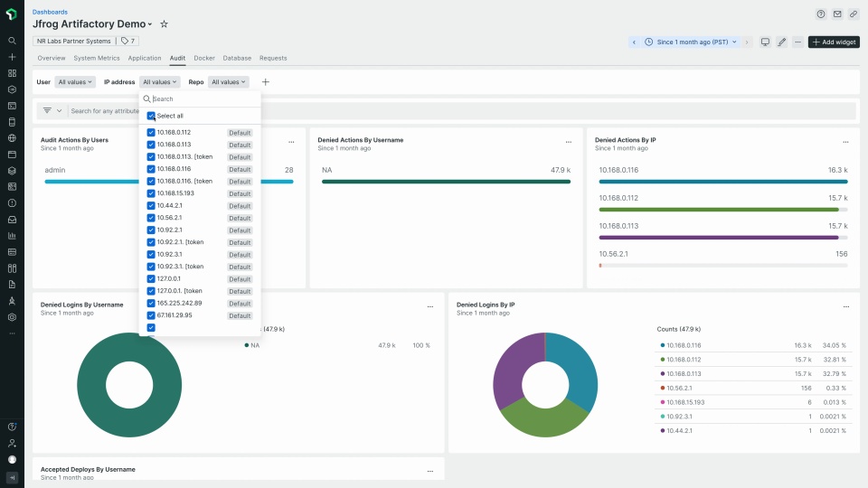Image resolution: width=868 pixels, height=488 pixels.
Task: Click the 10.168.15.193 legend row
Action: 753,402
